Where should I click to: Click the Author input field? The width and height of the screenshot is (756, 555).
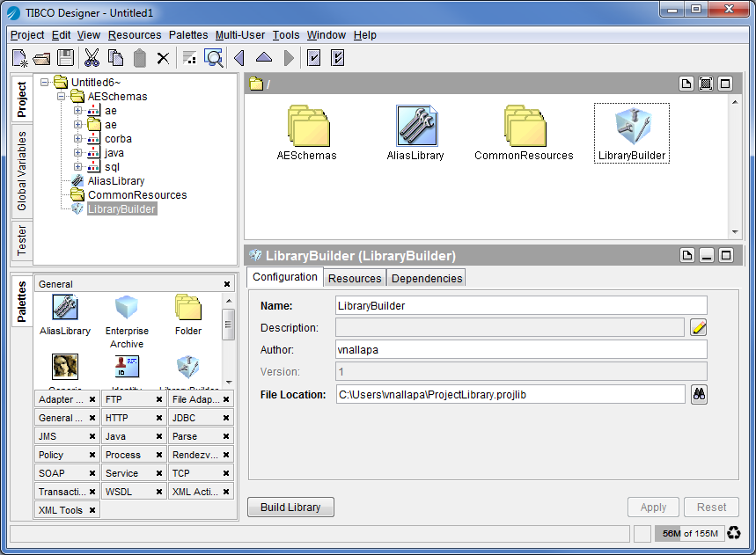point(521,349)
